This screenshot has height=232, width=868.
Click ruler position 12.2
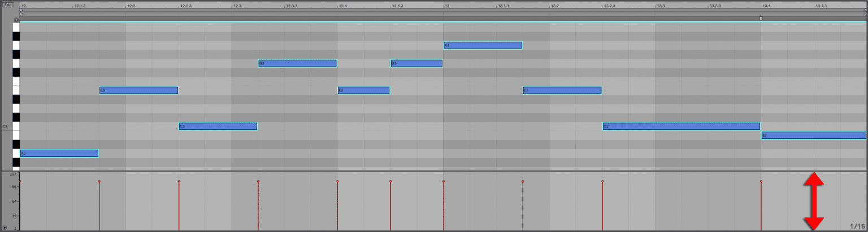point(131,6)
